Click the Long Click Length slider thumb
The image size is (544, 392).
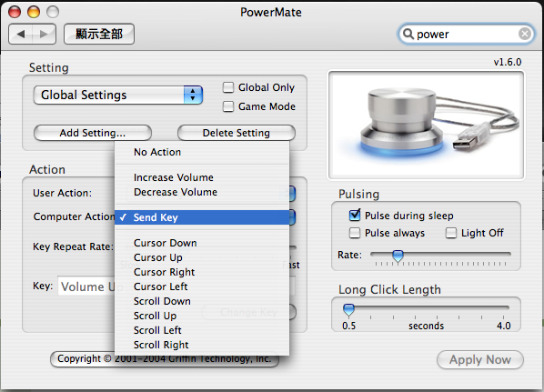[348, 309]
